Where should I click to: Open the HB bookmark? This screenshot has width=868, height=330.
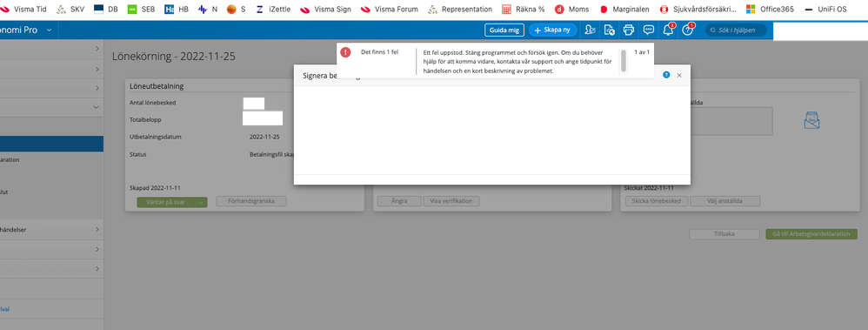177,9
